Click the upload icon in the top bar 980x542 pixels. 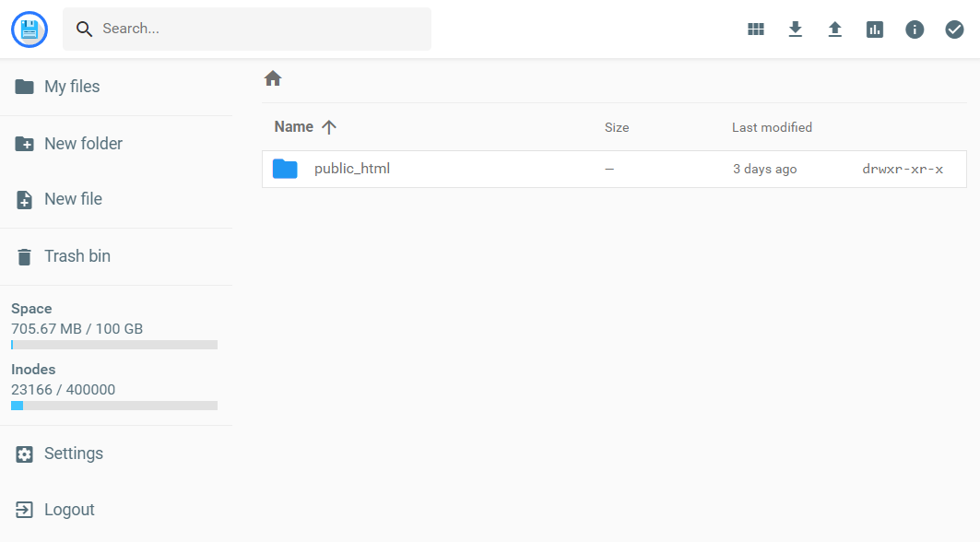pyautogui.click(x=835, y=29)
